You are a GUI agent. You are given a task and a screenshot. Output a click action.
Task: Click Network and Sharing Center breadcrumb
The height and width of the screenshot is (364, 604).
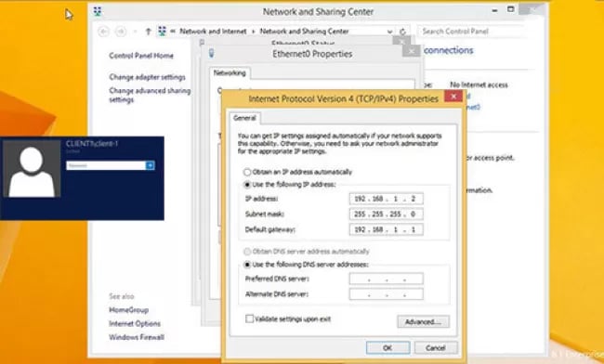click(x=304, y=32)
